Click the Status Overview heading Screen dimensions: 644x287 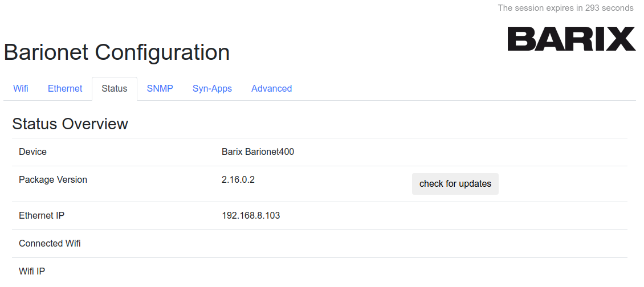pos(70,124)
